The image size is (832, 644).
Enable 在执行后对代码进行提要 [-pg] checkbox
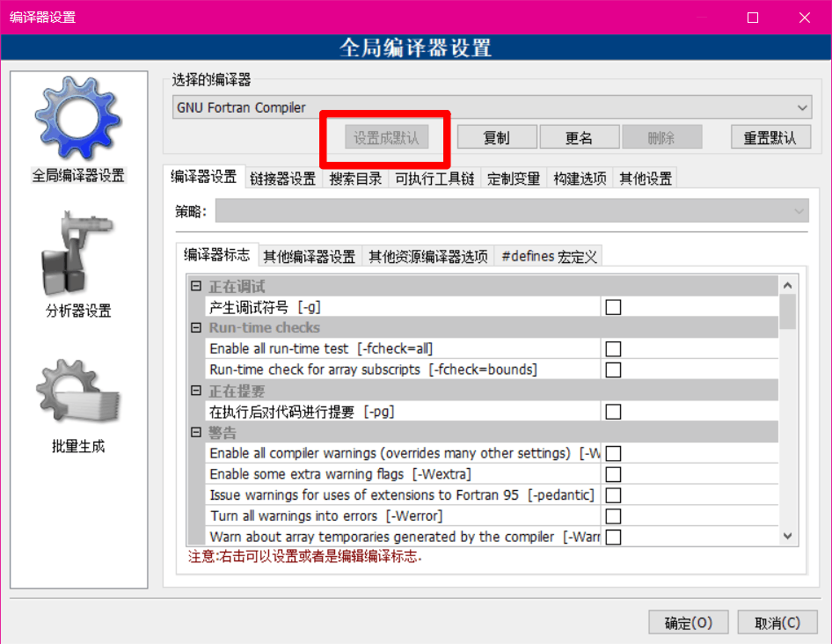click(x=613, y=412)
